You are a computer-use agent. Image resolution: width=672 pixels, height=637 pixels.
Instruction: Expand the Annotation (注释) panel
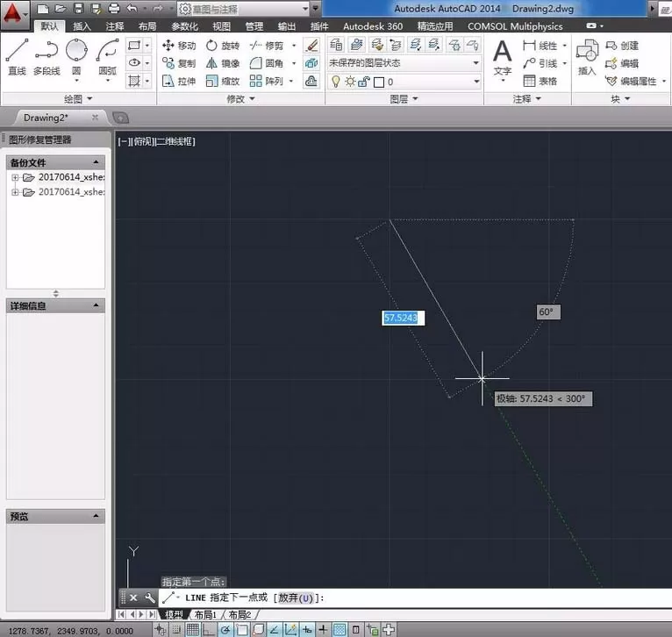[527, 99]
